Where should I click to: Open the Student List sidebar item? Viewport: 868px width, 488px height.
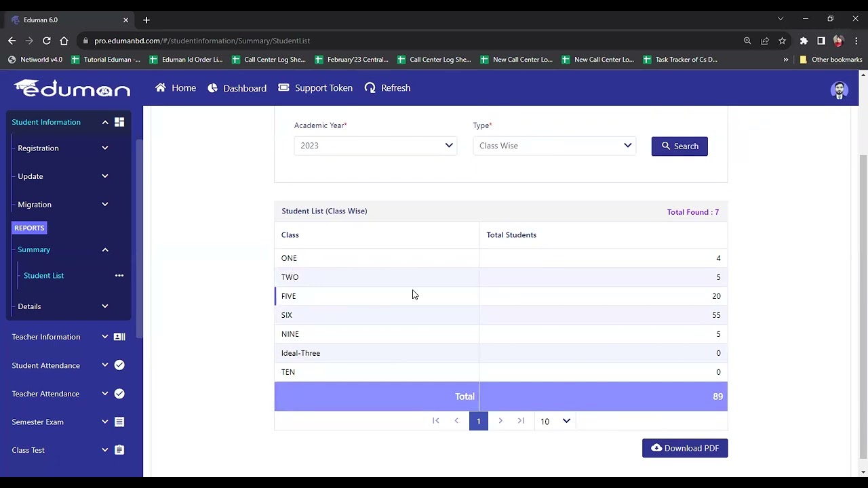(x=43, y=275)
